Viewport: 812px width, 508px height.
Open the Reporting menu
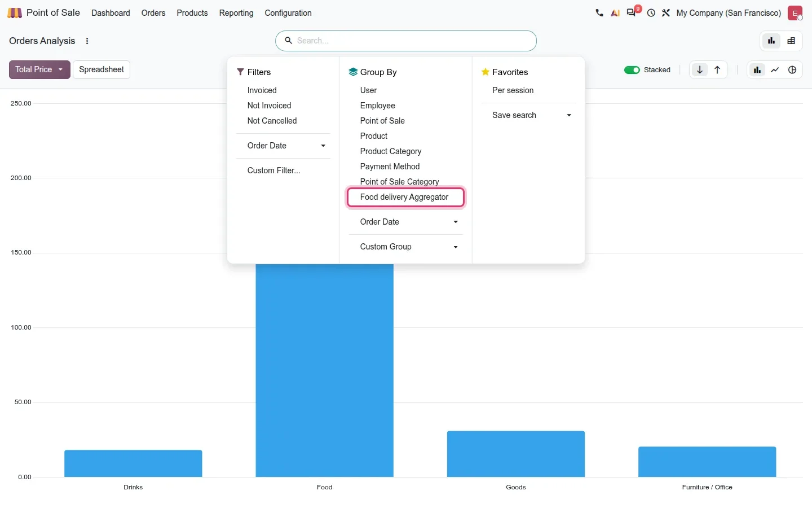[236, 13]
